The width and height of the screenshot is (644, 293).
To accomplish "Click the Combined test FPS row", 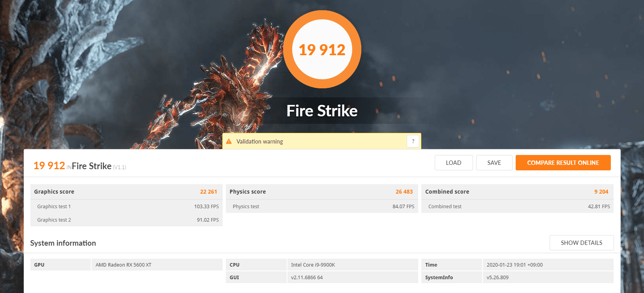I will point(517,206).
